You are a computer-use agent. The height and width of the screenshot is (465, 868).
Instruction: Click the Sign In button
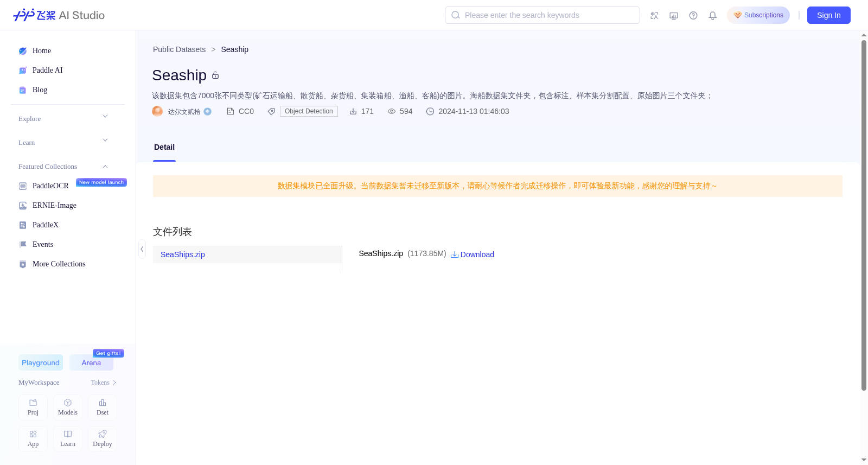coord(829,15)
